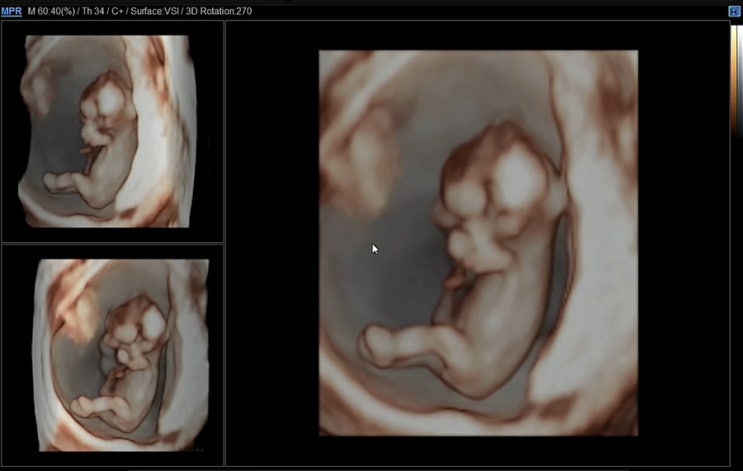The height and width of the screenshot is (471, 743).
Task: Select the bottom-left 3D fetal view pane
Action: 112,355
